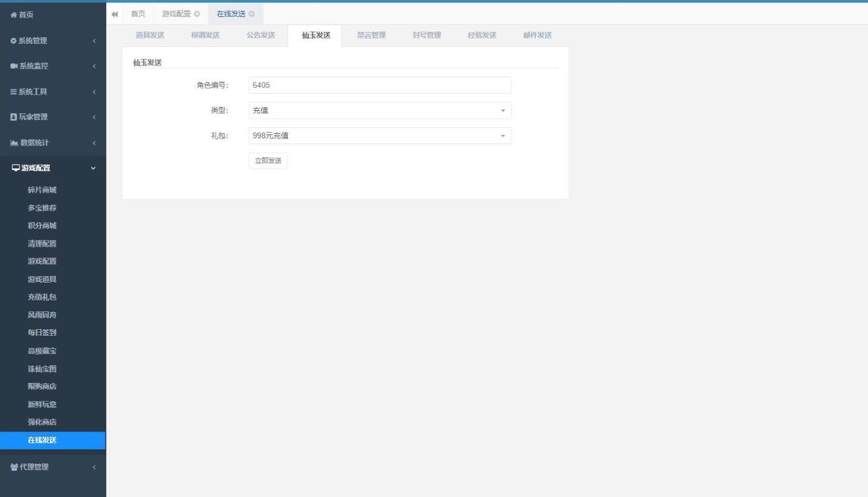Screen dimensions: 868x497
Task: Switch to the 道具发送 tab
Action: pos(150,35)
